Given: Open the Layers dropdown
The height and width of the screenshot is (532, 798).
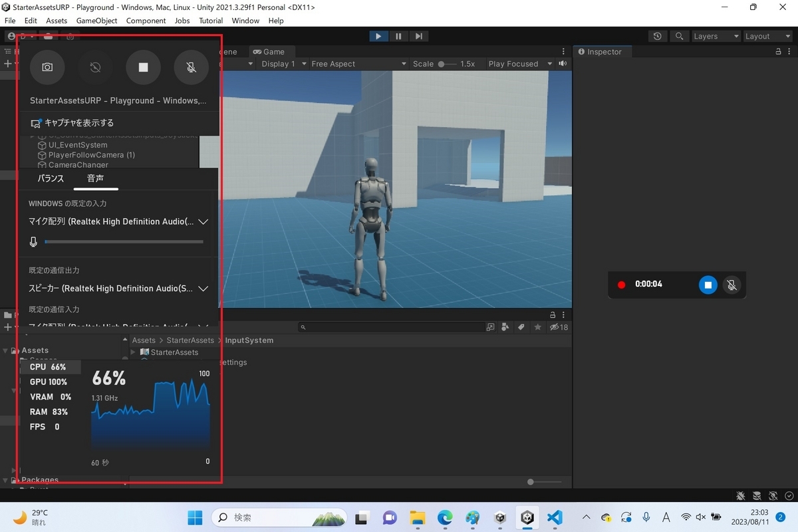Looking at the screenshot, I should coord(716,37).
